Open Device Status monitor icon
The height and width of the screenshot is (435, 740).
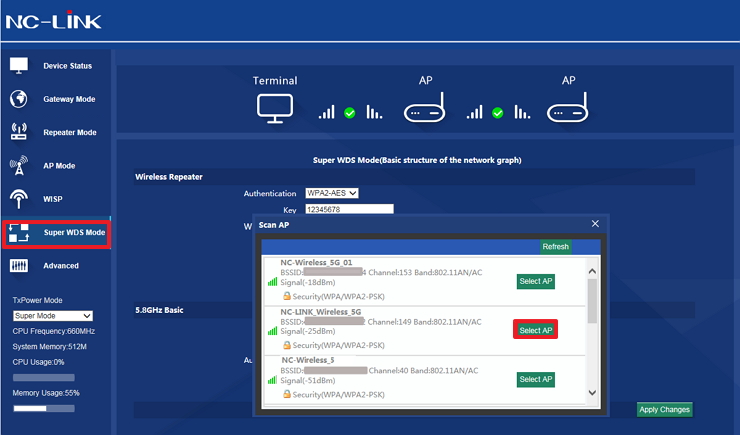tap(19, 66)
